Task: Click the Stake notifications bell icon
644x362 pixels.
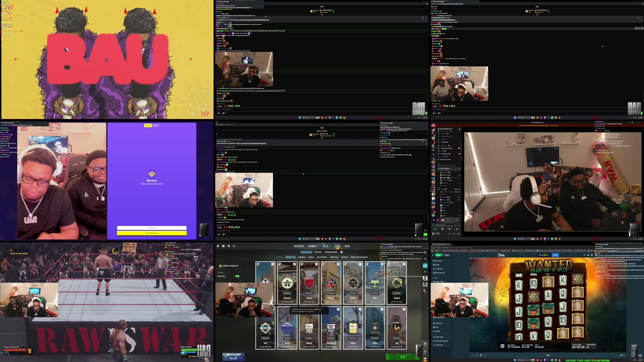Action: 592,255
